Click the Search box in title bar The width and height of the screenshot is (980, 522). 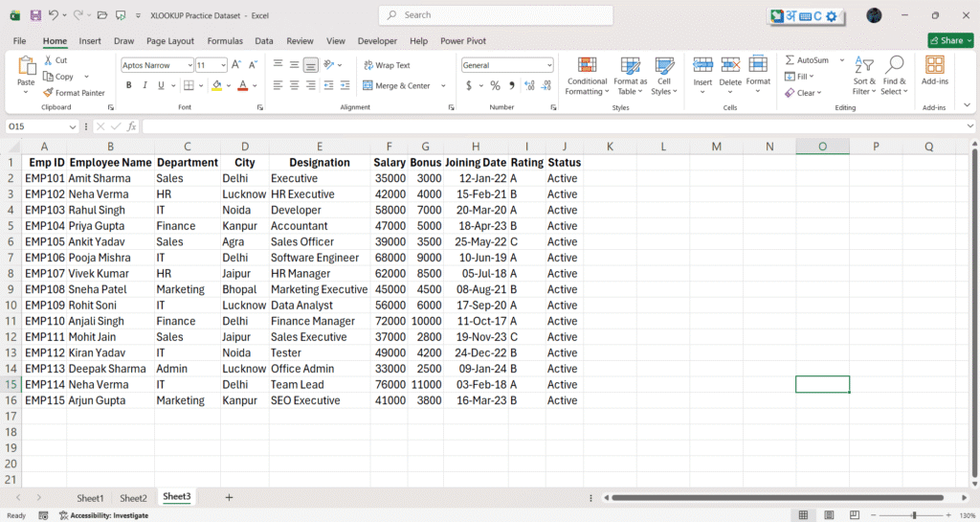point(496,15)
